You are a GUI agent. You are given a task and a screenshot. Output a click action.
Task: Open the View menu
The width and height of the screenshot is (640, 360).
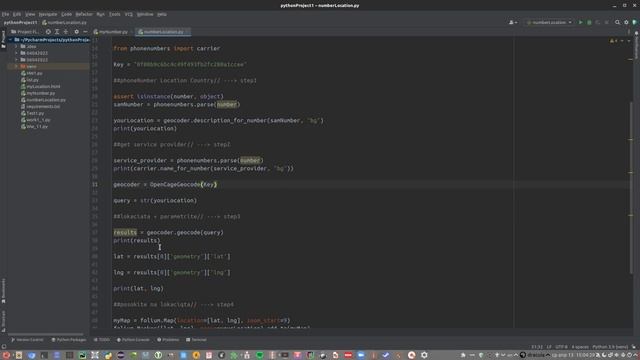pyautogui.click(x=30, y=14)
